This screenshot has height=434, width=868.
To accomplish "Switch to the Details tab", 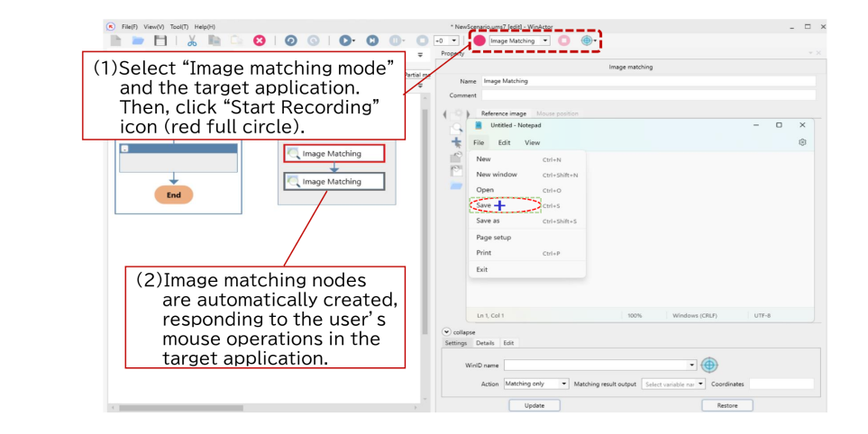I will 486,342.
